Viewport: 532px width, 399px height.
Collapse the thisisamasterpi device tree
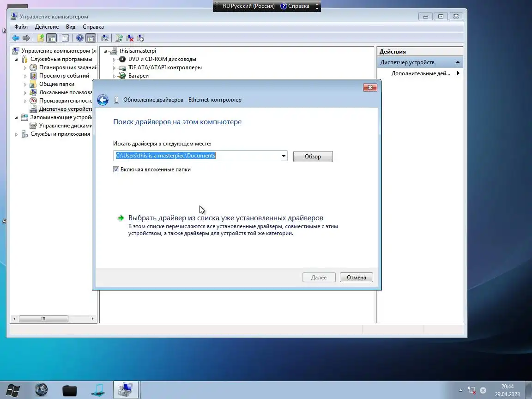tap(105, 51)
